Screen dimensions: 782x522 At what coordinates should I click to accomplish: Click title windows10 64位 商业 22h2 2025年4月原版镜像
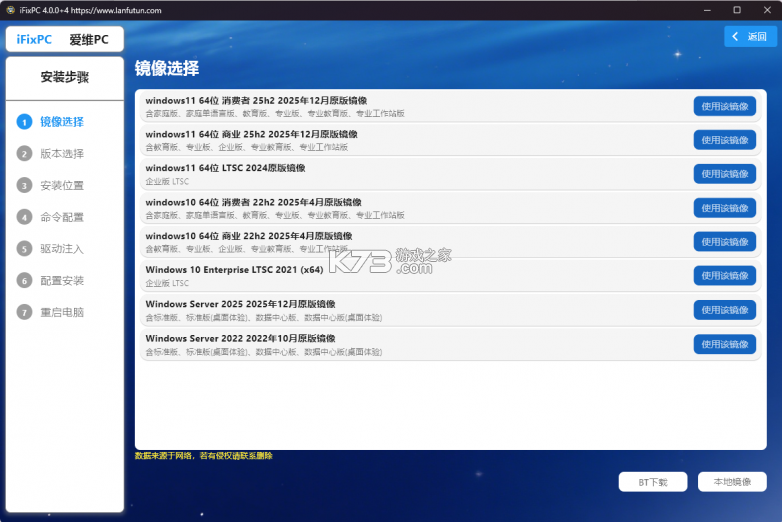point(249,236)
